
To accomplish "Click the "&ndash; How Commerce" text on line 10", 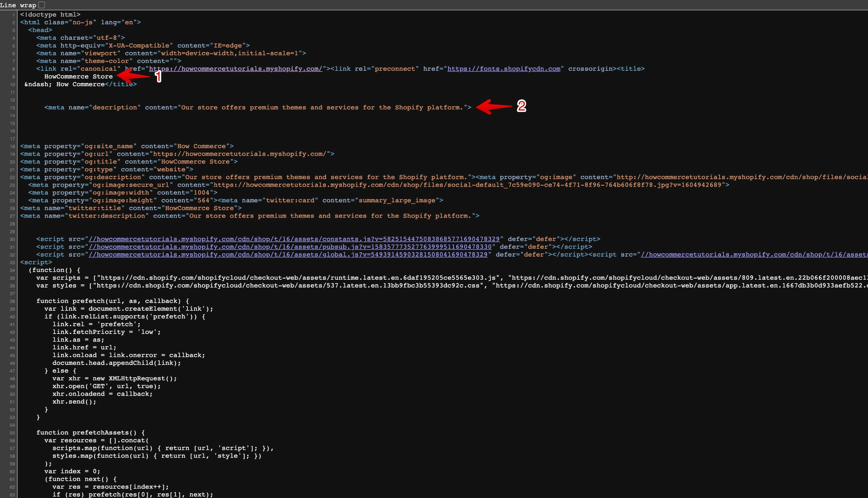I will coord(64,84).
